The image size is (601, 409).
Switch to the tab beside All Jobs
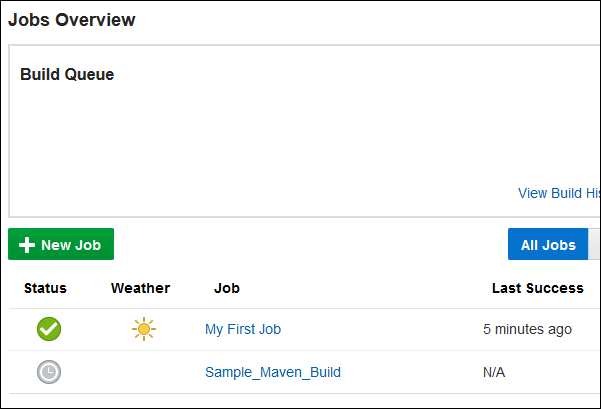594,245
